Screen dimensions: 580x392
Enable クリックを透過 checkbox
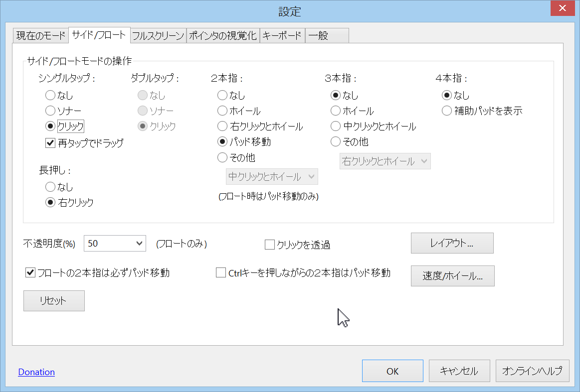[270, 245]
